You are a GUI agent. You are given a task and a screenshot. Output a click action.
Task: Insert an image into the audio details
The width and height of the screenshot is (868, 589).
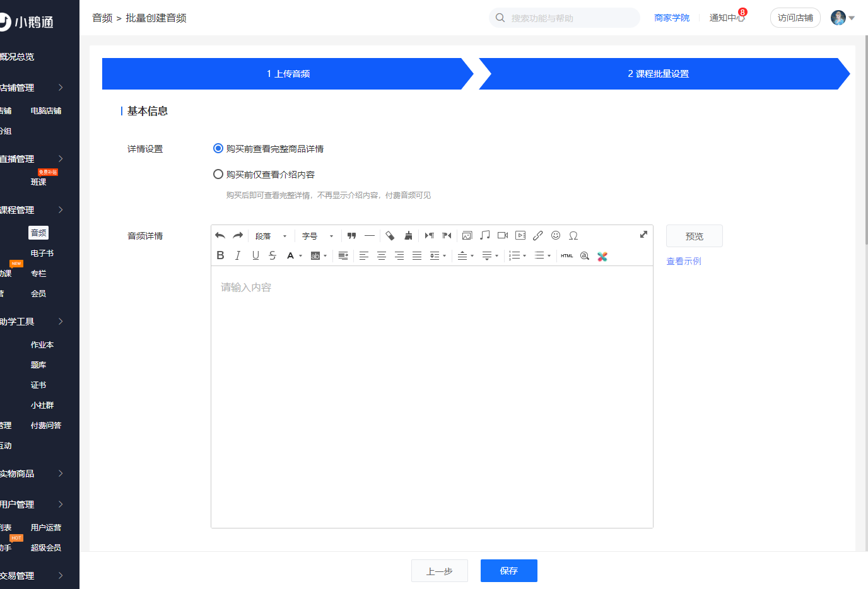(467, 236)
